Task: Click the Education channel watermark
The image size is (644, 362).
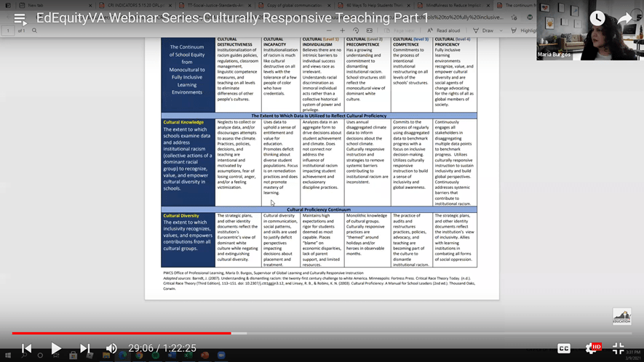Action: click(x=621, y=315)
